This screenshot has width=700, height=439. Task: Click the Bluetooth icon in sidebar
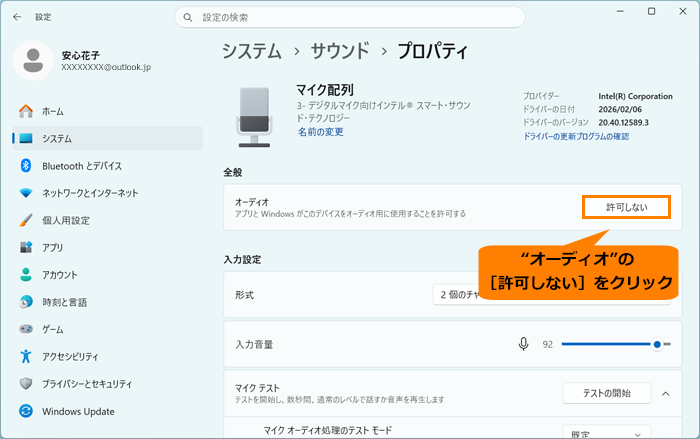pos(26,166)
